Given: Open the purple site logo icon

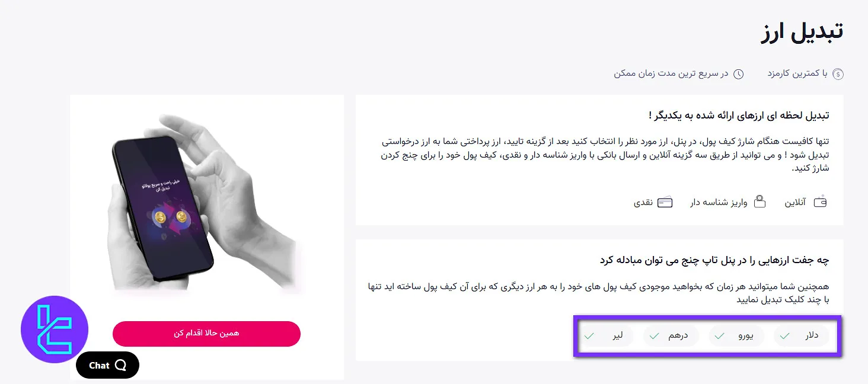Looking at the screenshot, I should 55,329.
